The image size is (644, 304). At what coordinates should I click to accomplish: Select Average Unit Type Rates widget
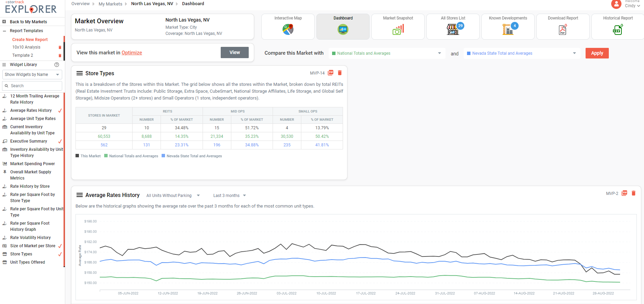point(33,119)
